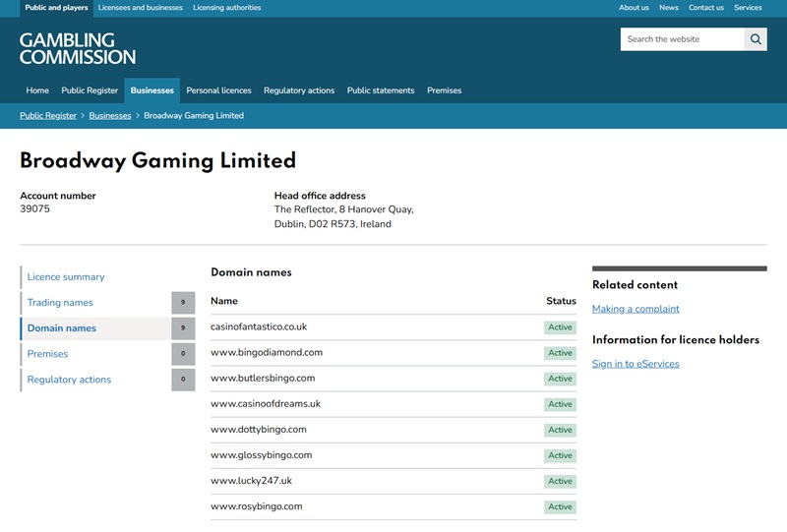Click www.casinoofdreams.uk domain entry
The image size is (787, 532).
tap(266, 403)
